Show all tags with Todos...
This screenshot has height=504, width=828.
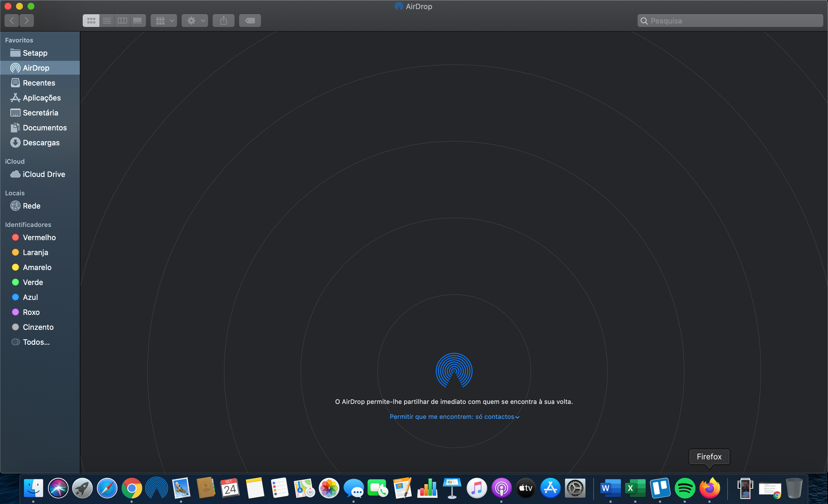(40, 342)
